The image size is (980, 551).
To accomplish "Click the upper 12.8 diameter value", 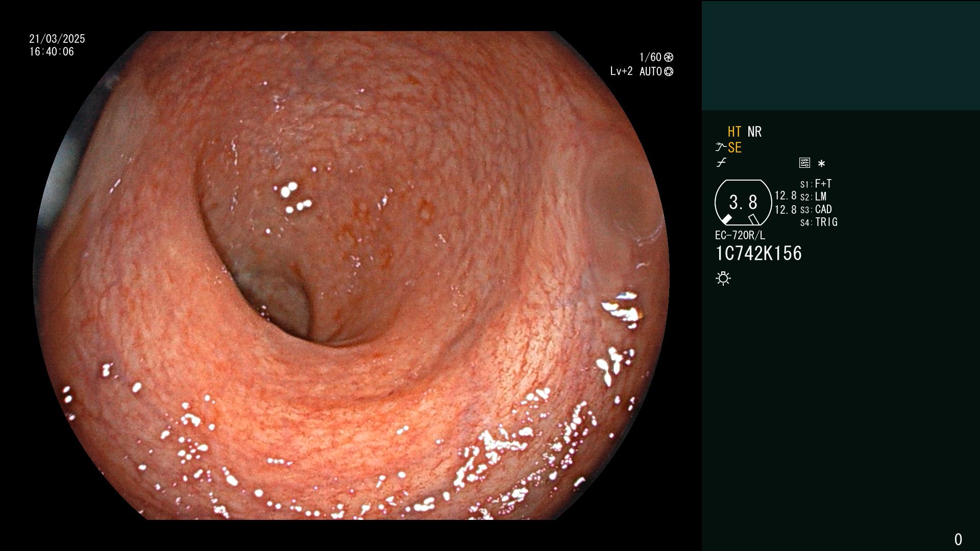I will pos(786,195).
